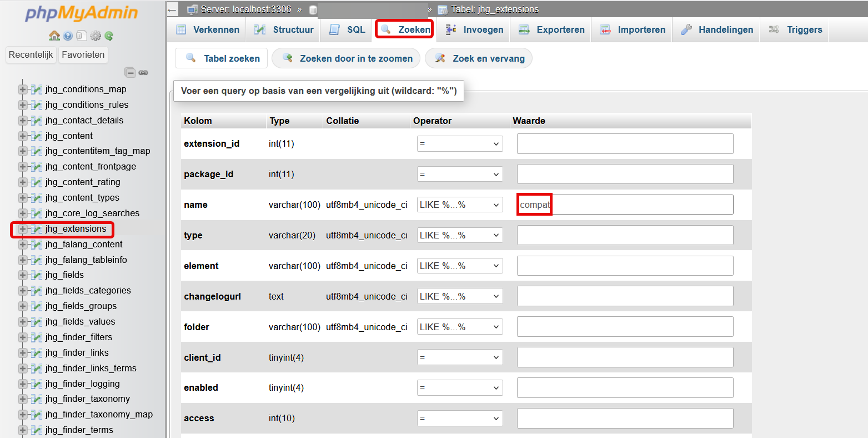Click the link icon next to the collapse control
This screenshot has width=868, height=438.
click(x=143, y=72)
